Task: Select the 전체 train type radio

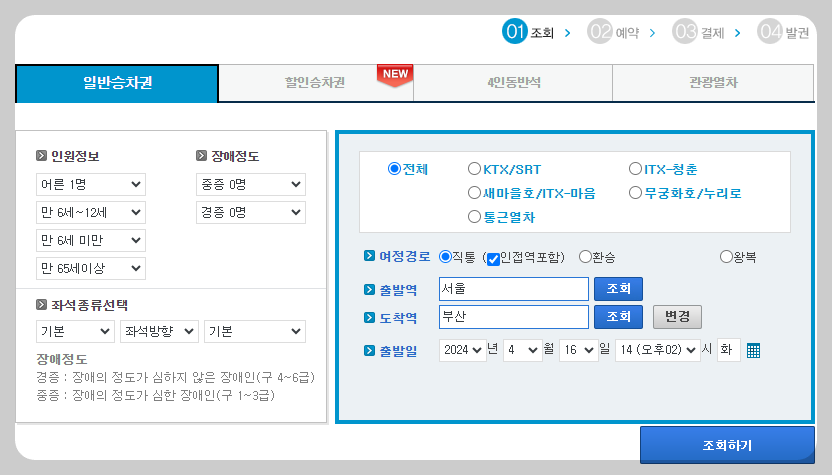Action: (x=394, y=169)
